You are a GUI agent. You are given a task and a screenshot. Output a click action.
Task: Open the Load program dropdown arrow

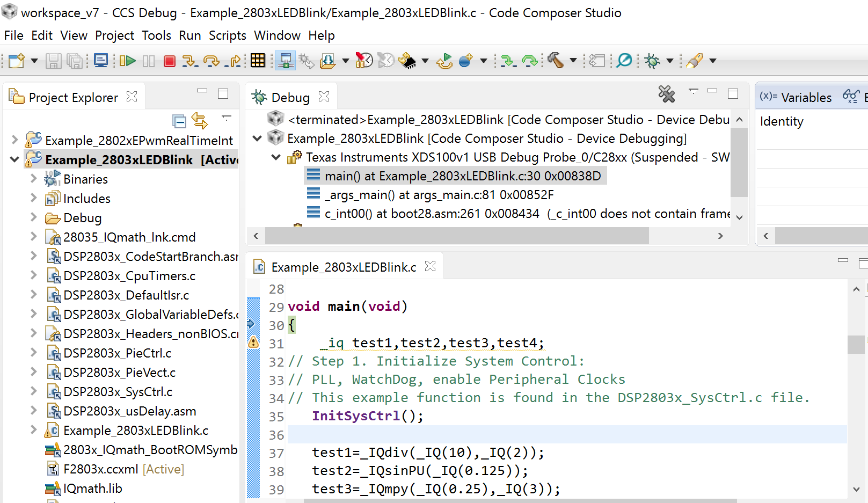pos(345,61)
